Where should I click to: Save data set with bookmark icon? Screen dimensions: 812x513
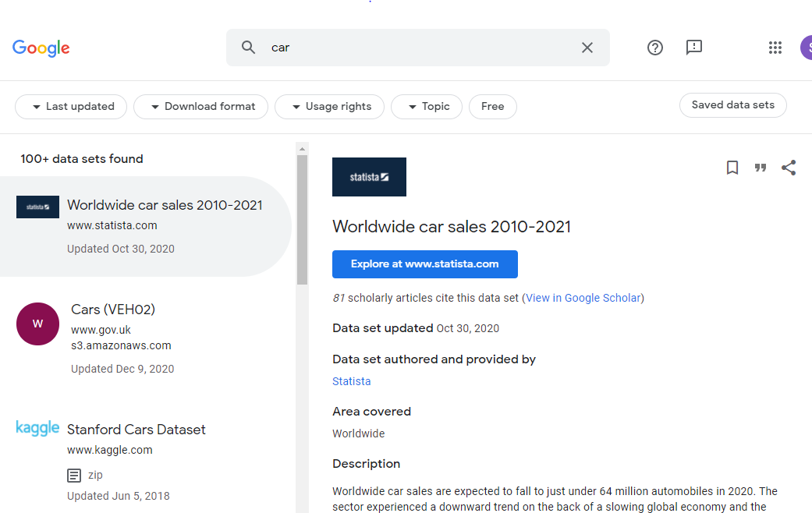click(x=732, y=168)
